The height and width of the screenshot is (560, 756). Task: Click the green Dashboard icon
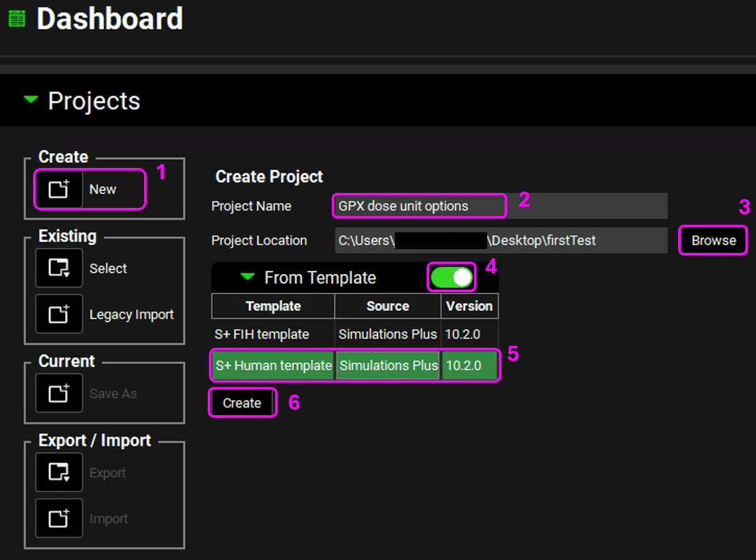coord(17,19)
